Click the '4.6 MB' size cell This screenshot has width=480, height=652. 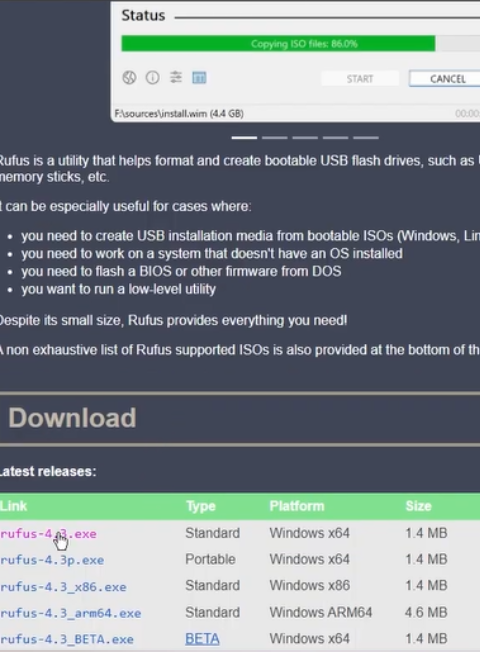426,612
